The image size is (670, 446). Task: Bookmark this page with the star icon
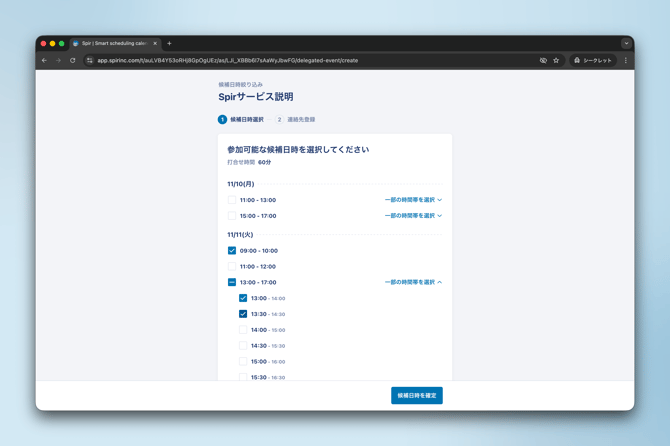556,60
